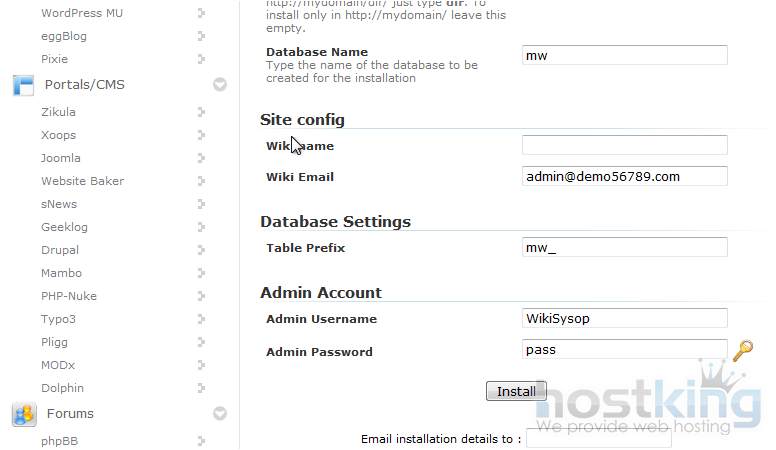
Task: Click the Database Name input field
Action: pos(624,56)
